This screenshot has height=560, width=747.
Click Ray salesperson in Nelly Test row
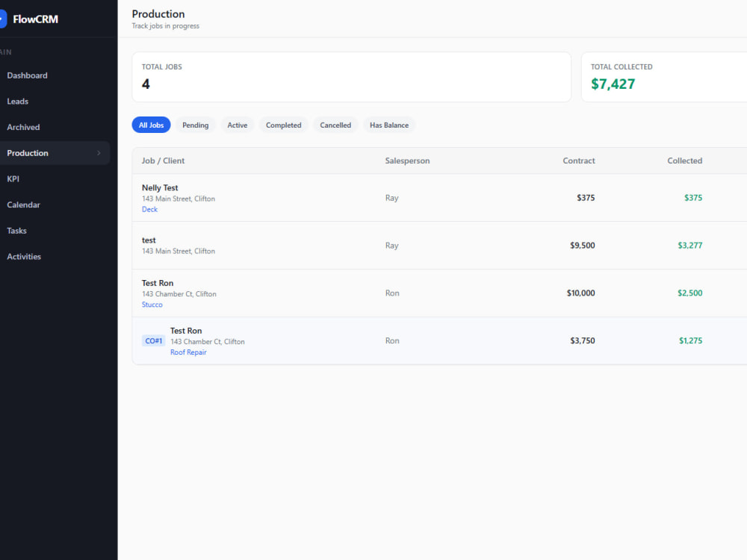click(391, 198)
